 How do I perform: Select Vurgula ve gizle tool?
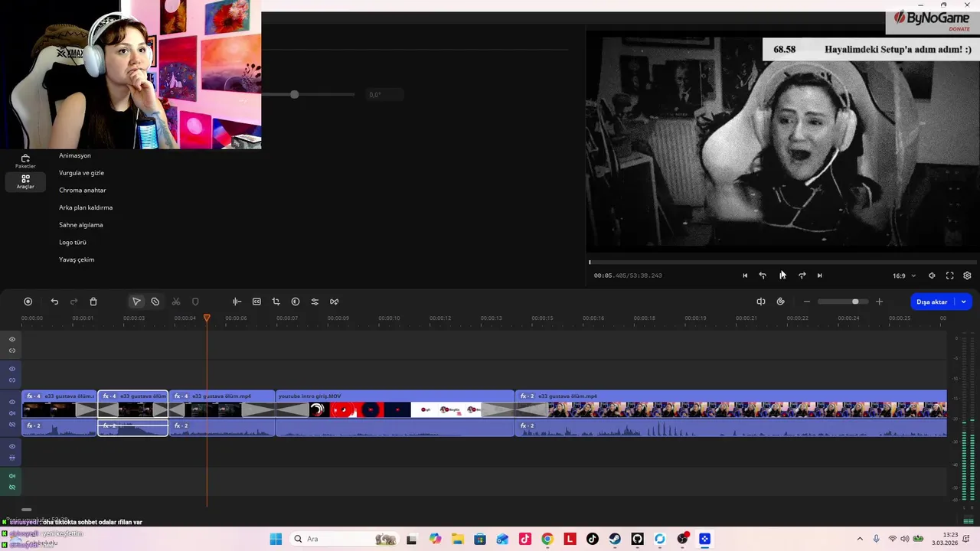tap(81, 173)
